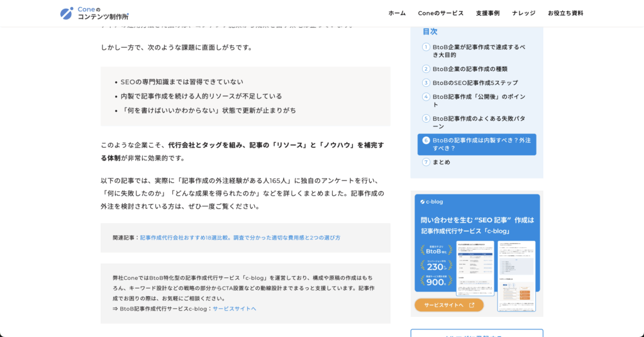Click the 230 laurel badge

pos(436,265)
